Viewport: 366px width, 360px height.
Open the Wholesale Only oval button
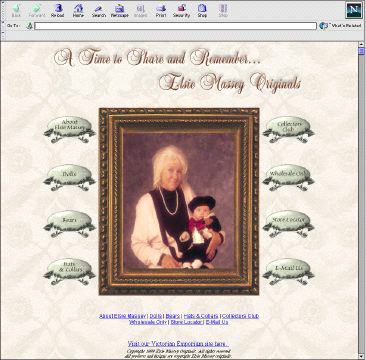coord(288,178)
